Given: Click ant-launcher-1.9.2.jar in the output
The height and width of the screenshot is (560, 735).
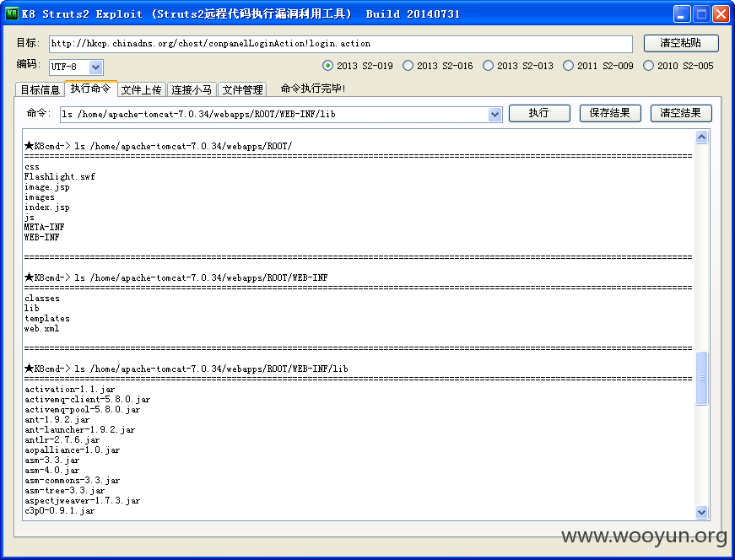Looking at the screenshot, I should coord(79,430).
